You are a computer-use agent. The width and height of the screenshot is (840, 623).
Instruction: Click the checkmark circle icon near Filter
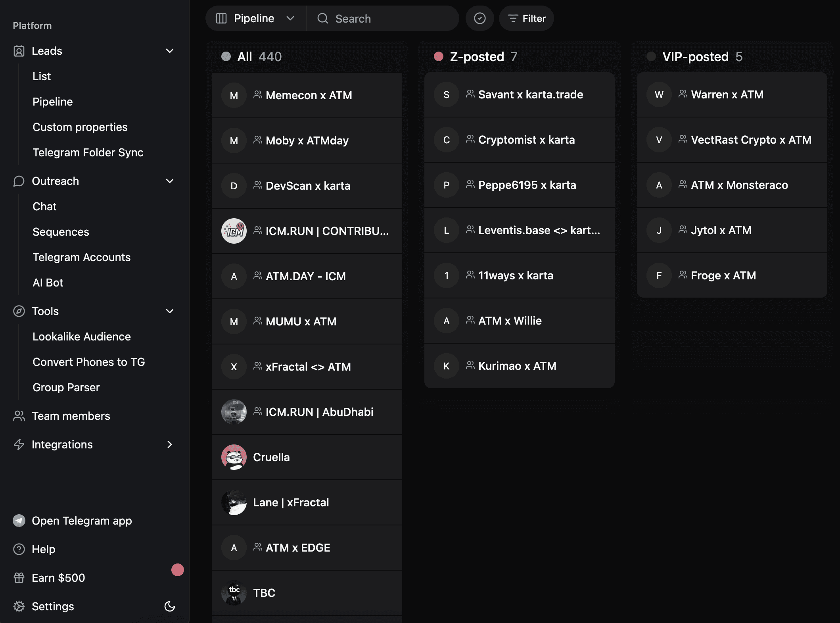(x=479, y=18)
